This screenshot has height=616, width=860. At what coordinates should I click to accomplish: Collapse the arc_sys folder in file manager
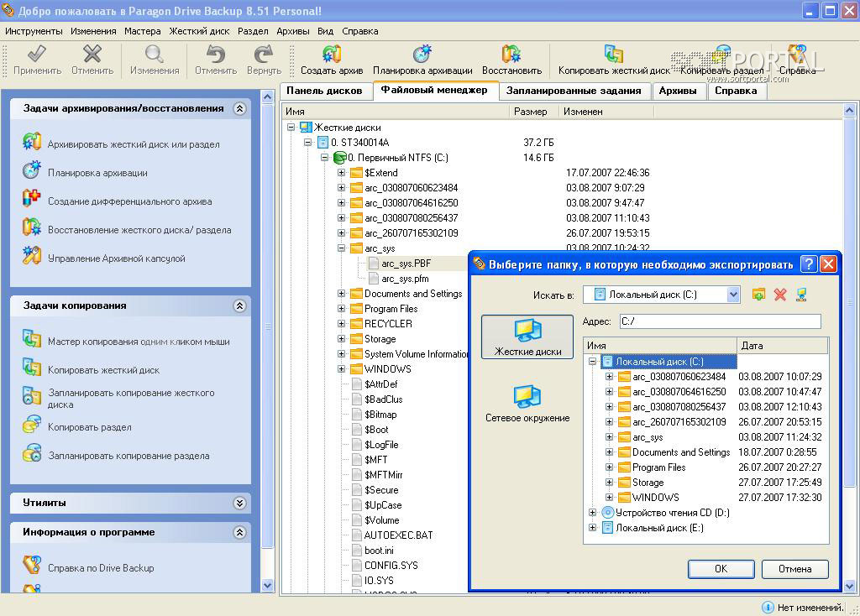(341, 248)
